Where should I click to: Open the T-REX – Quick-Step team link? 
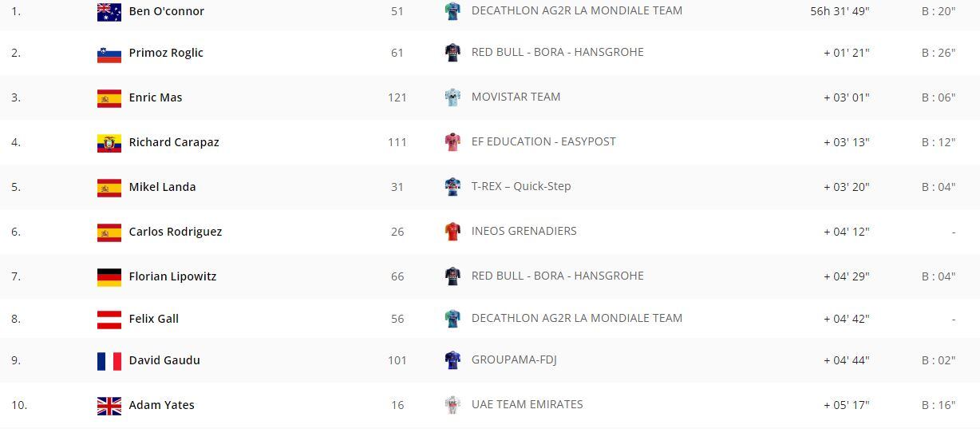click(x=521, y=186)
